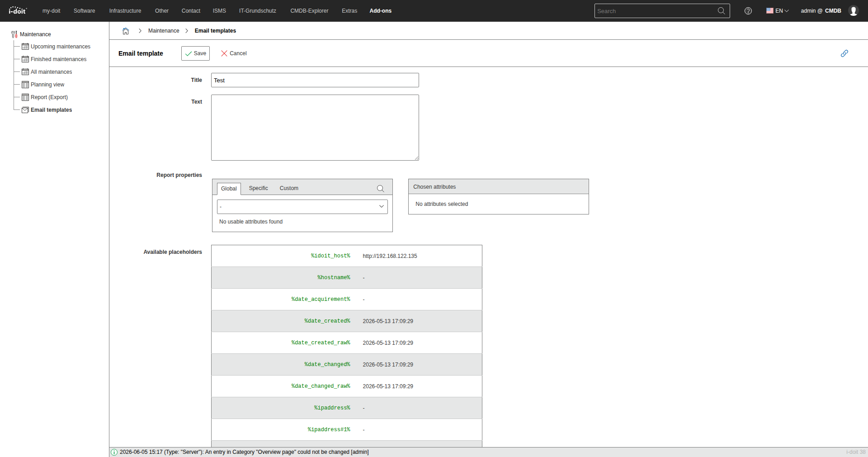Open the help question mark icon
The image size is (868, 457).
(748, 11)
